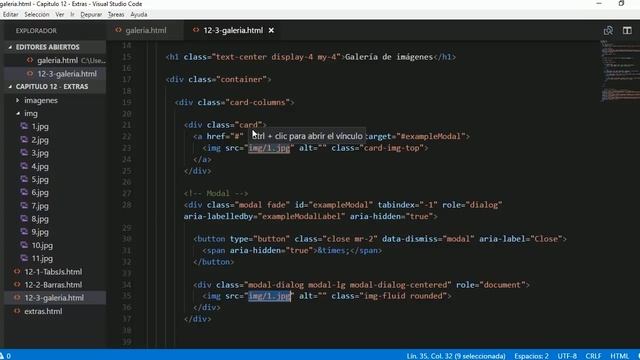Collapse the Capitulo 12 - Extras section
640x360 pixels.
pyautogui.click(x=55, y=87)
